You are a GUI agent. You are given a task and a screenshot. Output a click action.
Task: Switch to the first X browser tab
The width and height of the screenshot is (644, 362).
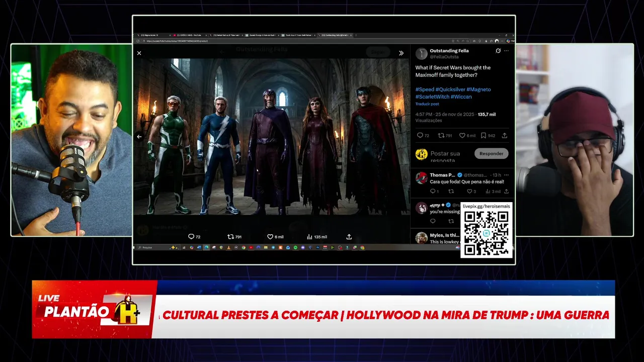point(153,35)
